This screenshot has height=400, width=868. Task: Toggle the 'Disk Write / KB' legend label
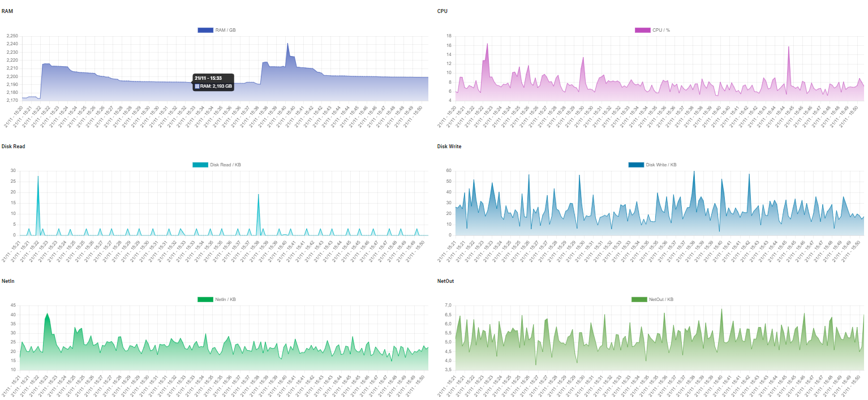[661, 165]
